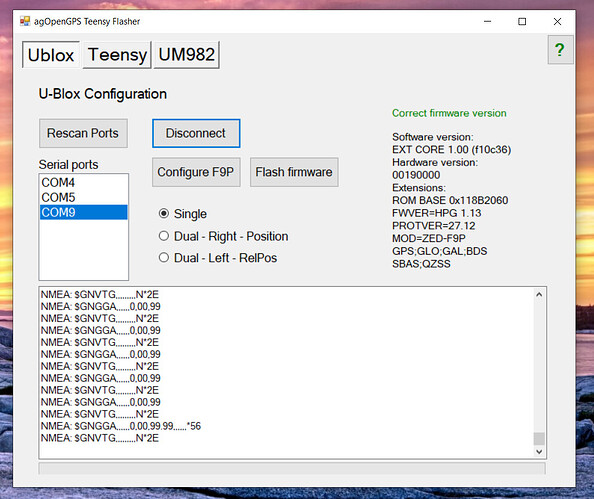Image resolution: width=594 pixels, height=499 pixels.
Task: Click the Disconnect button
Action: (196, 133)
